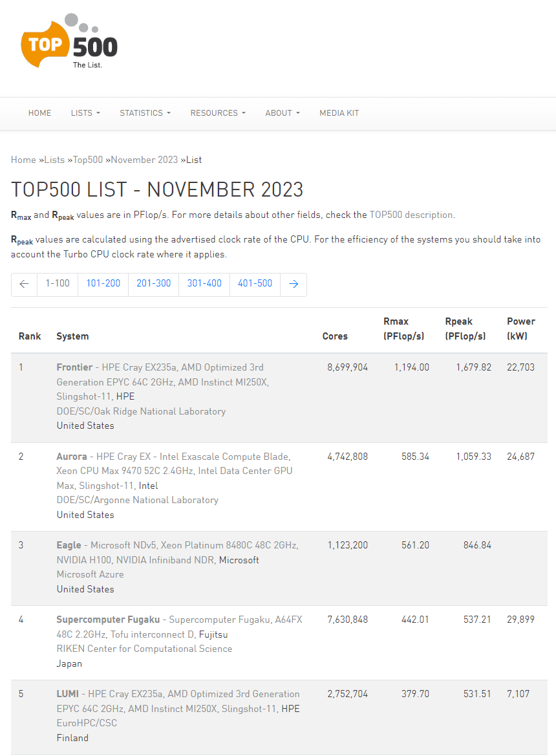
Task: Open the Frontier system link
Action: pos(74,367)
